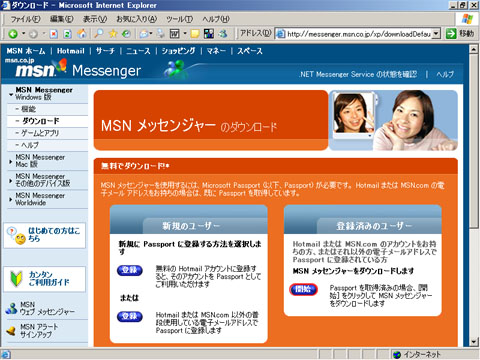Click the vertical scrollbar up arrow
Image resolution: width=480 pixels, height=360 pixels.
(x=474, y=49)
